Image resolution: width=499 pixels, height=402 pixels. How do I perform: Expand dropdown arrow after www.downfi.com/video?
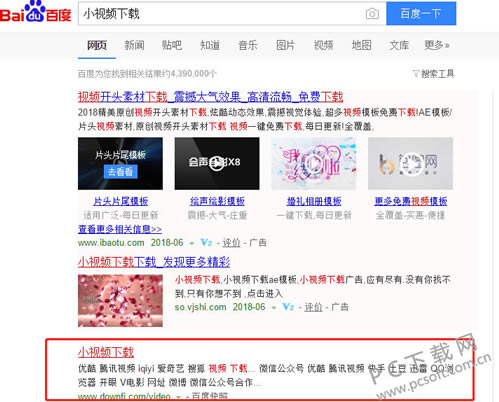(x=178, y=397)
